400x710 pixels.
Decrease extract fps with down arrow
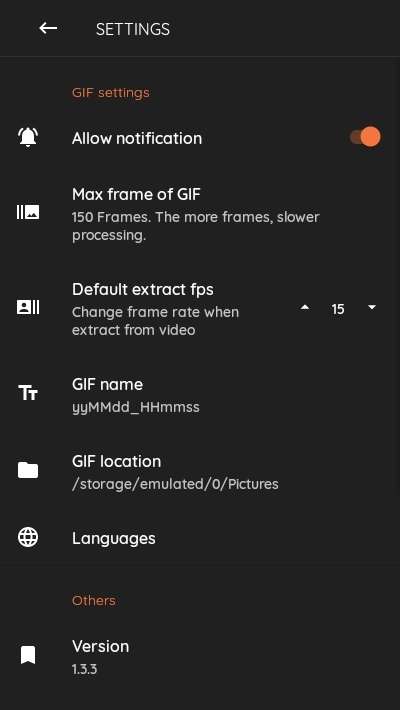point(372,307)
